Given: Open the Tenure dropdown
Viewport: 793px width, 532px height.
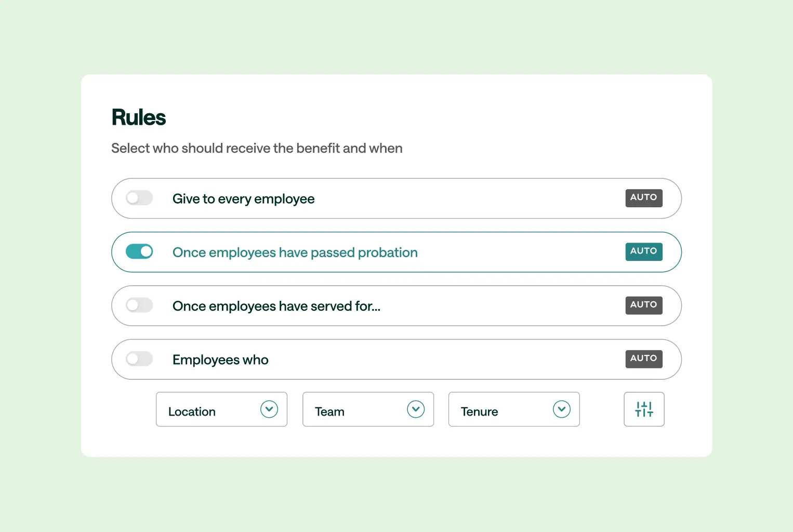Looking at the screenshot, I should pos(513,409).
